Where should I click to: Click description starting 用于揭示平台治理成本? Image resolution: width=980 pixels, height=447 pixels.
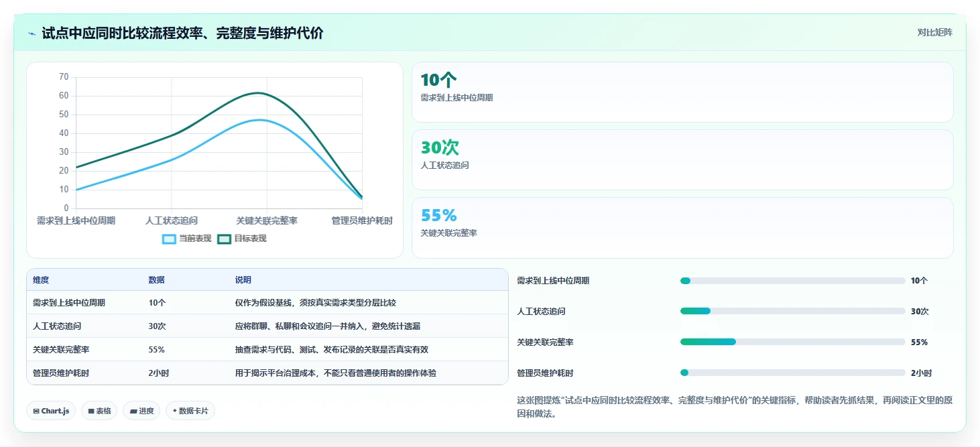tap(336, 373)
